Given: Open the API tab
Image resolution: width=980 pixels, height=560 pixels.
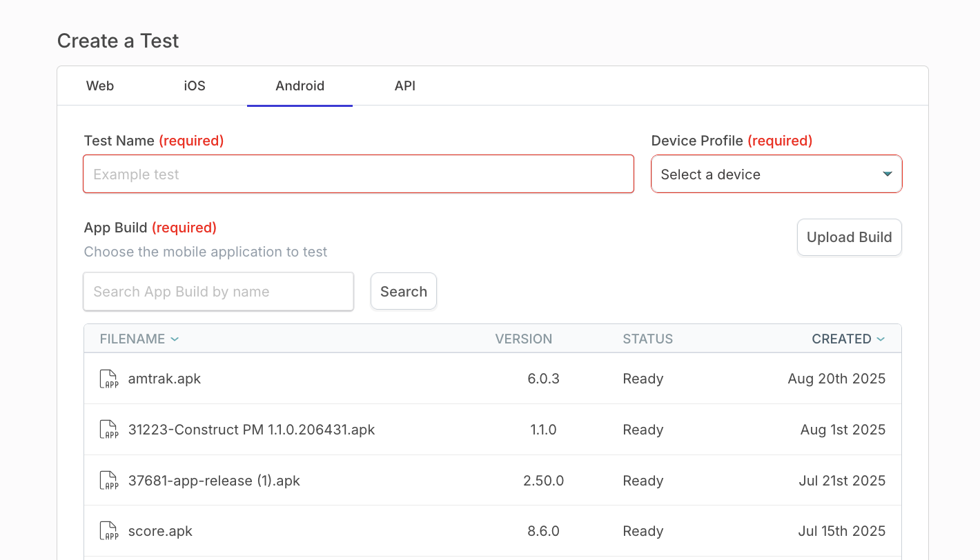Looking at the screenshot, I should (404, 86).
